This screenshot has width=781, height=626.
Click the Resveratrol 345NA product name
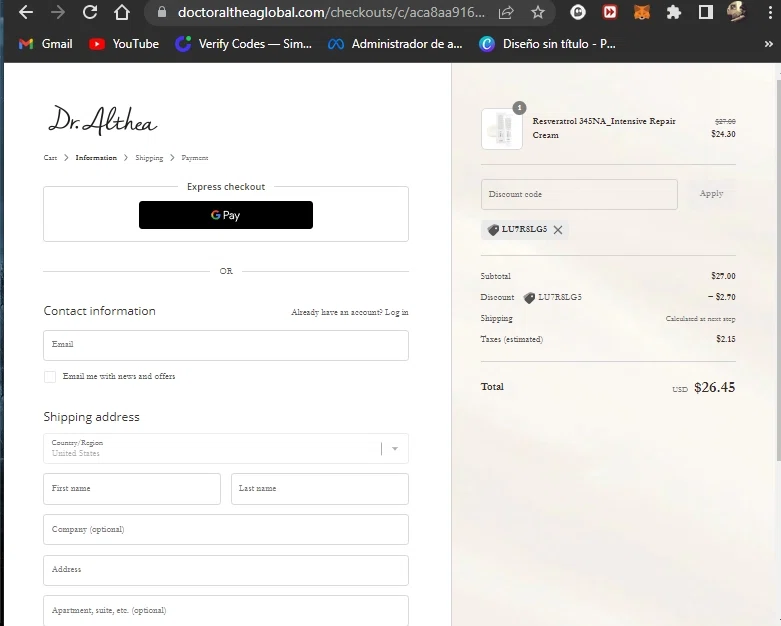(604, 128)
